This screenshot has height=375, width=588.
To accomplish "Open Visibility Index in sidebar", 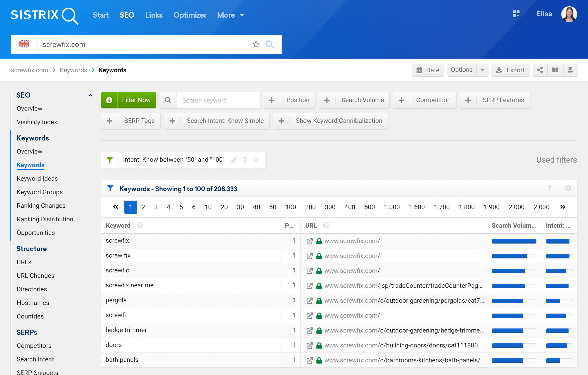I will coord(37,122).
